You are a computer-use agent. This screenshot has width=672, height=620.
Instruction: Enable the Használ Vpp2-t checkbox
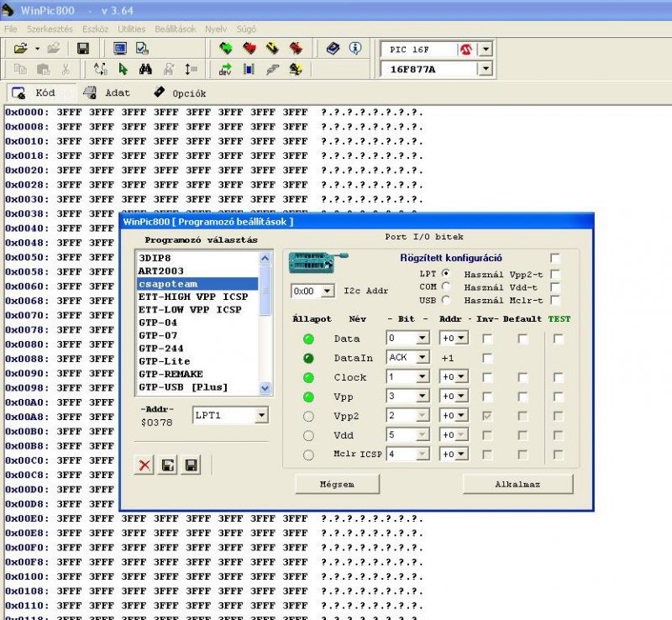point(555,274)
